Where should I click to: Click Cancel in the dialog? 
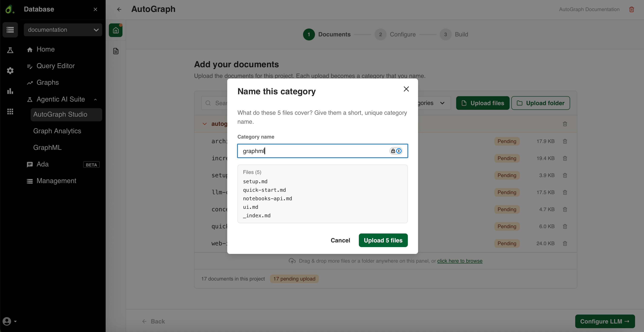[x=340, y=240]
